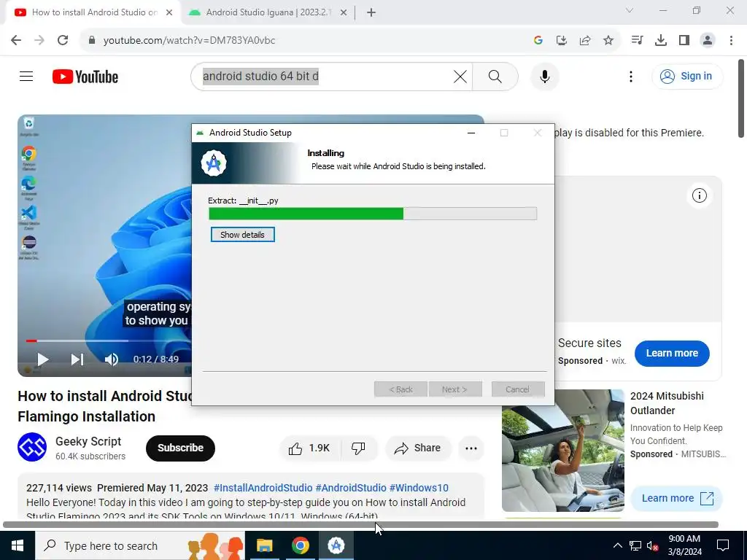
Task: Click the YouTube address bar URL
Action: coord(189,40)
